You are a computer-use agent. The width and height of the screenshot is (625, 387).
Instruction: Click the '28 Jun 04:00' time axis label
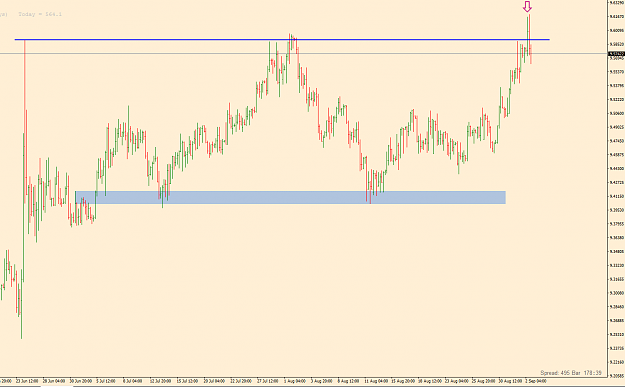tap(54, 381)
